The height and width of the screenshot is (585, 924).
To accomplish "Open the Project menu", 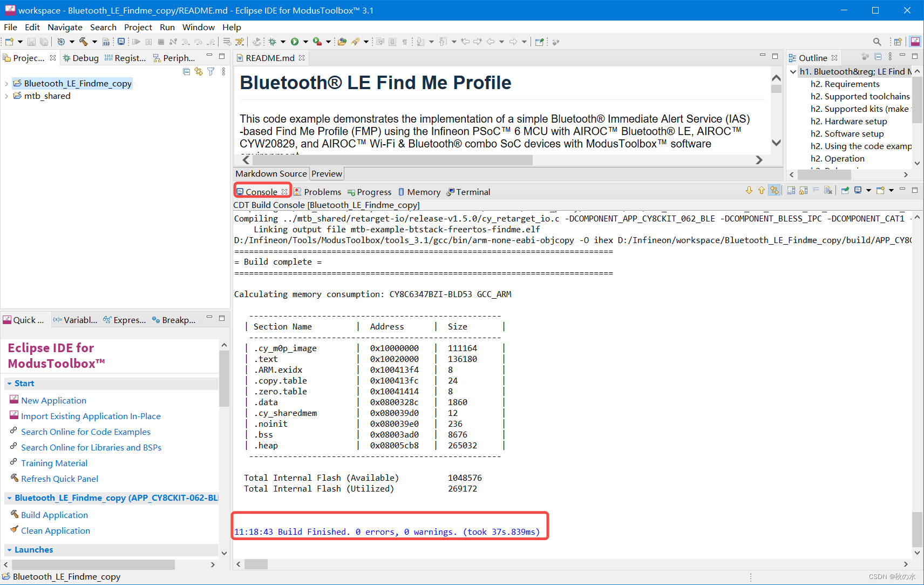I will [x=138, y=27].
